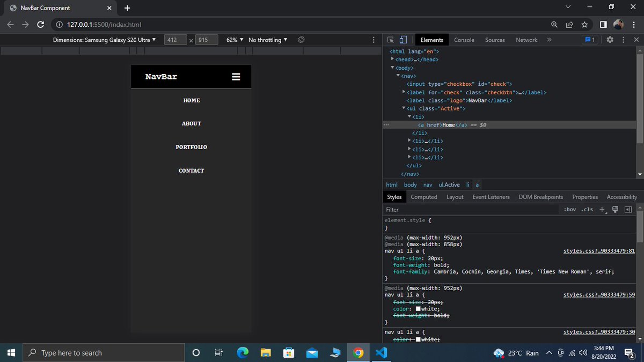Open the notification center icon

pos(630,352)
